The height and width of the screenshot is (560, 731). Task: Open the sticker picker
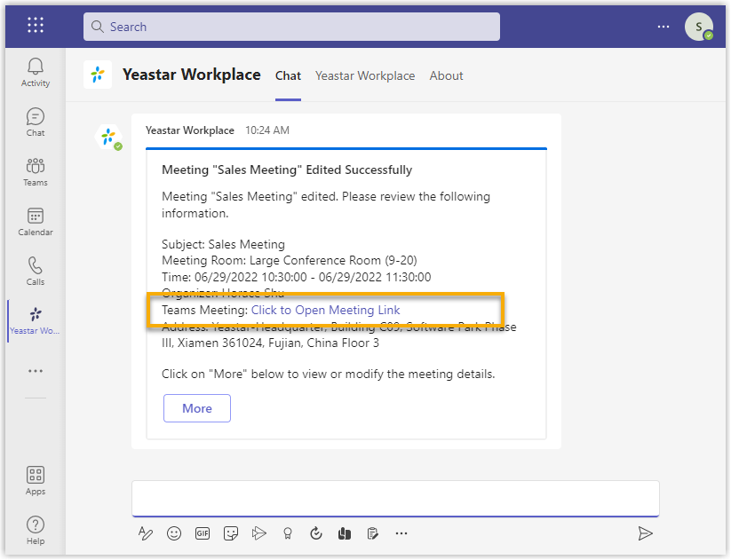click(231, 533)
